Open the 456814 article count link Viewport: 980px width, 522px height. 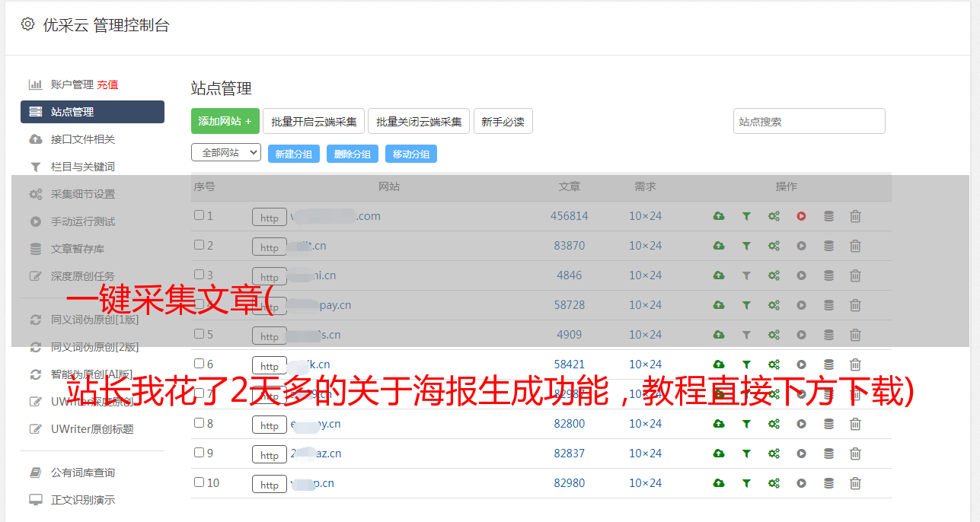tap(570, 216)
